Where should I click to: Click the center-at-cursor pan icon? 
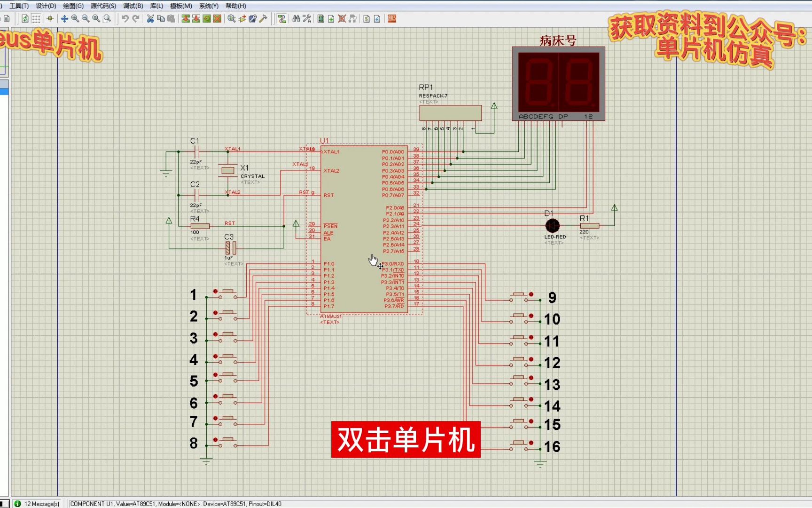64,18
